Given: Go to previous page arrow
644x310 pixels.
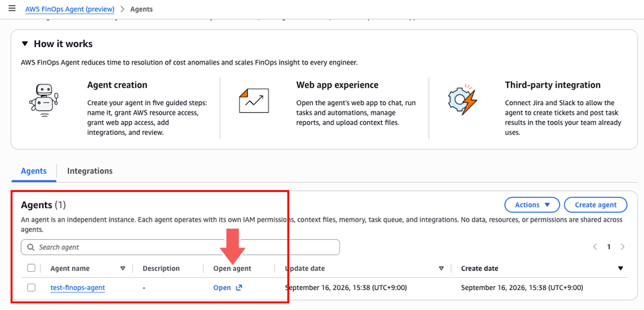Looking at the screenshot, I should [x=594, y=247].
